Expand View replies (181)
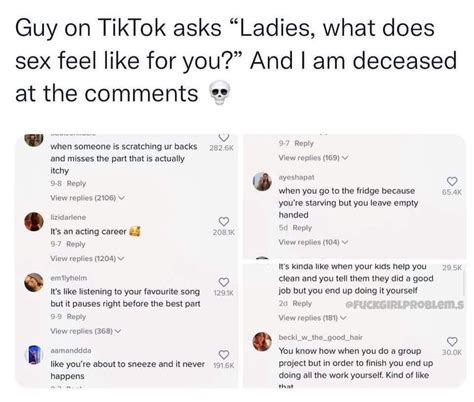 pos(313,318)
